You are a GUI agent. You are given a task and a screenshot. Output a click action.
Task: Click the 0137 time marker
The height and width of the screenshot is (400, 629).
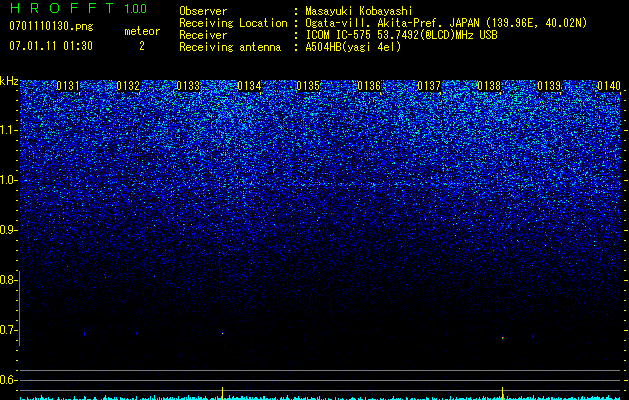[x=429, y=86]
